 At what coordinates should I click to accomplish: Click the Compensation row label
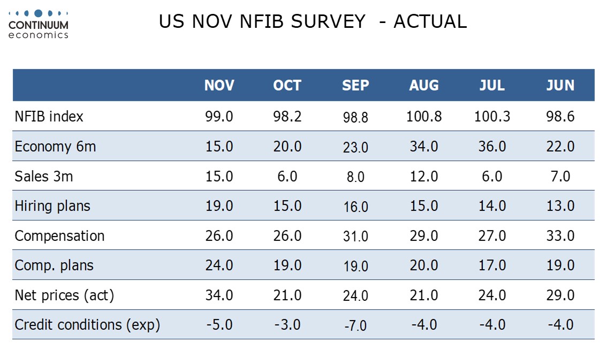coord(59,236)
